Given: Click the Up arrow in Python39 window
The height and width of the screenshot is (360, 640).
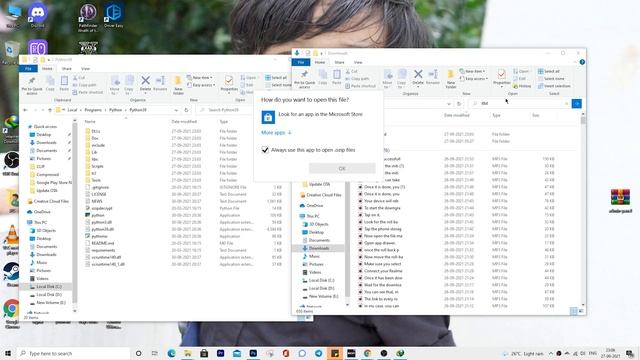Looking at the screenshot, I should click(50, 110).
